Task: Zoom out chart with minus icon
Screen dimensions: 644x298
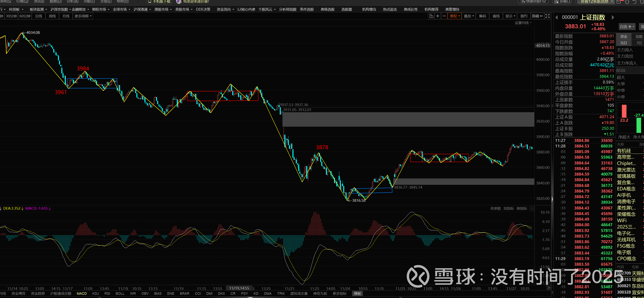Action: coord(444,16)
